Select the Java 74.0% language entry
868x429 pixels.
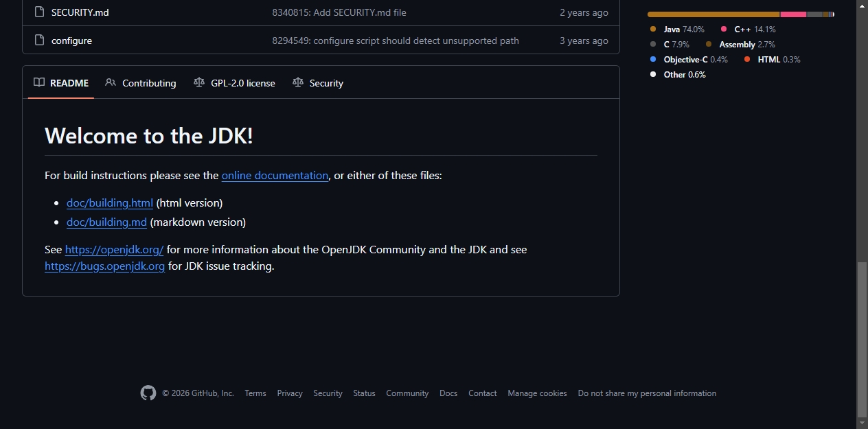[677, 30]
